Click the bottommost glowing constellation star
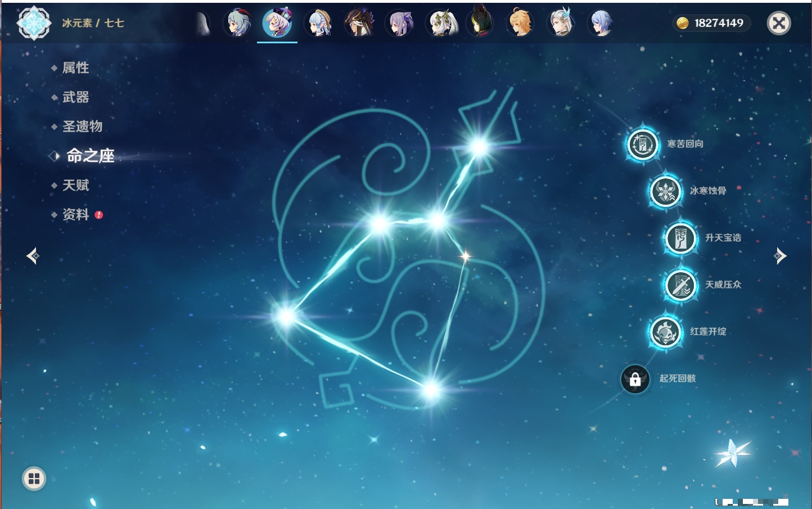The height and width of the screenshot is (509, 812). coord(431,389)
